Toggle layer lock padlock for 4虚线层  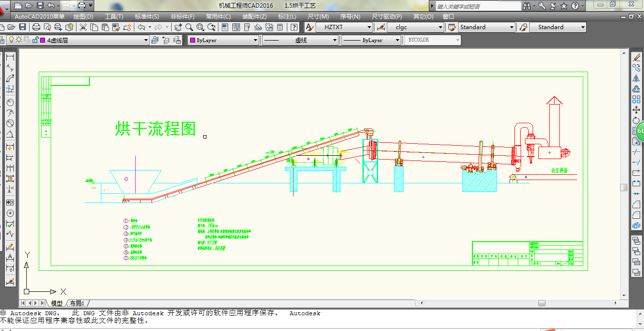coord(35,40)
